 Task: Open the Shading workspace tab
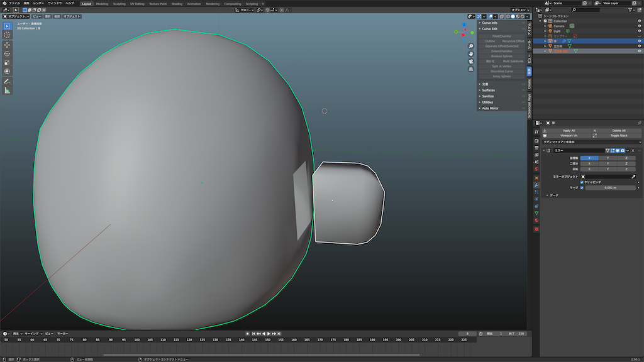coord(177,4)
